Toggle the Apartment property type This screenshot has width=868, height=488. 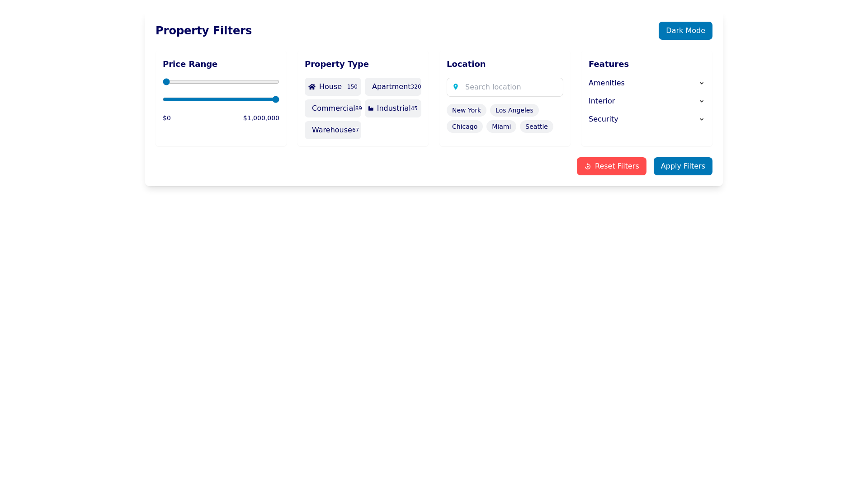click(x=392, y=87)
